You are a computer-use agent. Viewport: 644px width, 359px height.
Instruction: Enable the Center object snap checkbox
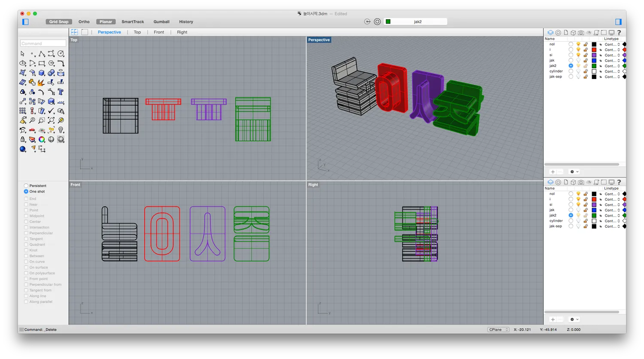(x=26, y=222)
